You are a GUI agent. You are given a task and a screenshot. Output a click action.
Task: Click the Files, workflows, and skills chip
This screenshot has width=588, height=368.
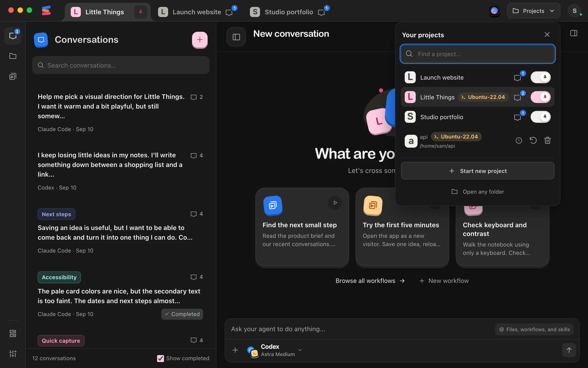534,329
